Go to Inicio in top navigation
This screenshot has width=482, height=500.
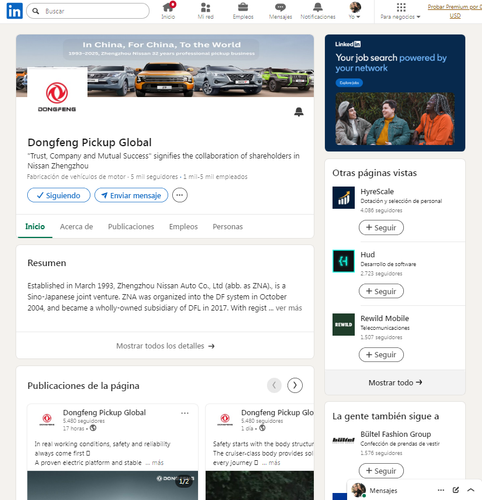click(x=168, y=11)
